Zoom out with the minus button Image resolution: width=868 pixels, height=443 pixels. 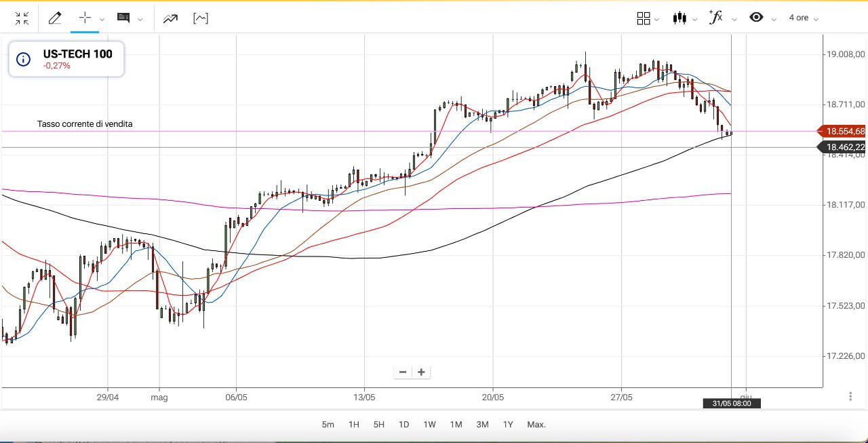(x=403, y=372)
